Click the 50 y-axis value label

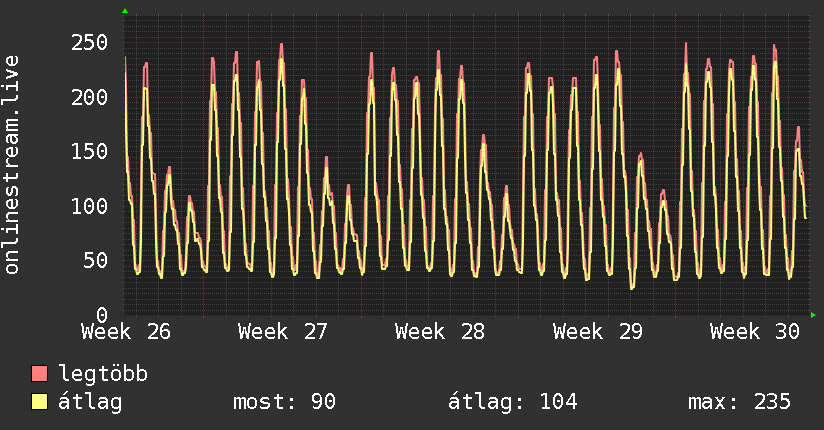point(96,260)
